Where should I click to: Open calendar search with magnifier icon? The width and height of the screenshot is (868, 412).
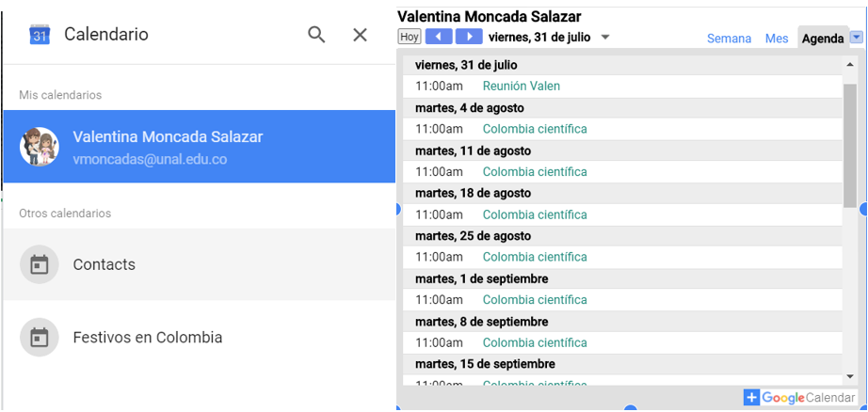click(316, 35)
